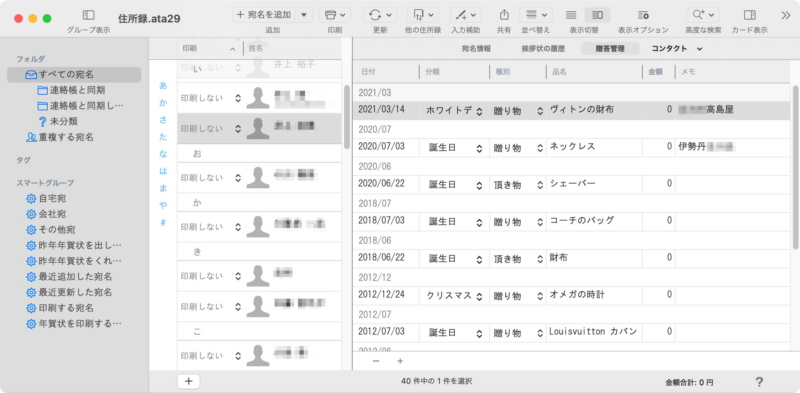The height and width of the screenshot is (393, 800).
Task: Open the 並べ替え sort menu
Action: click(x=536, y=15)
